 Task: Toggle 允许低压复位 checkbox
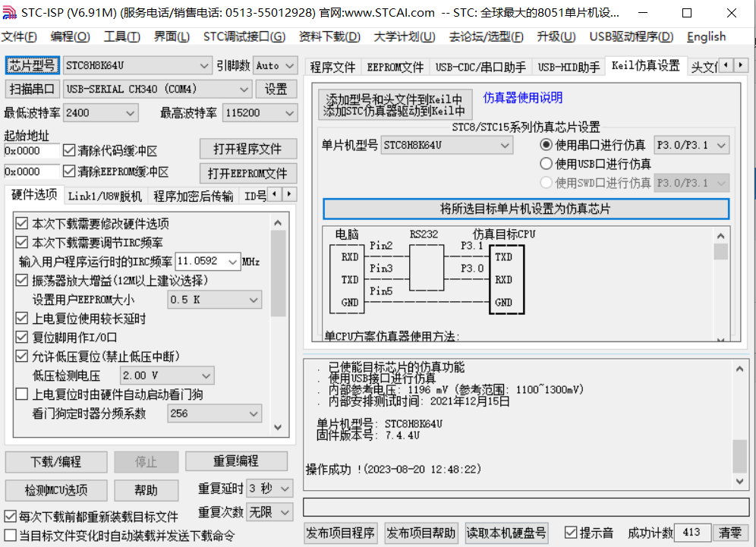[22, 356]
